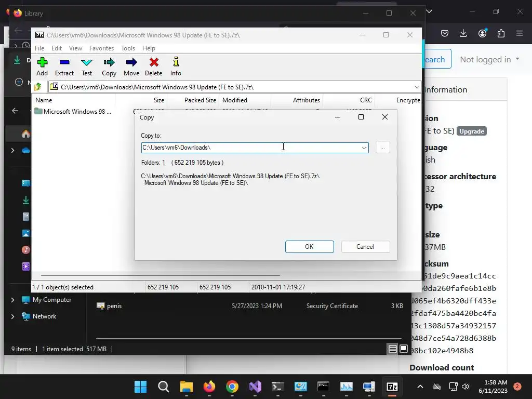
Task: Open Firefox Pocket save icon
Action: 445,33
